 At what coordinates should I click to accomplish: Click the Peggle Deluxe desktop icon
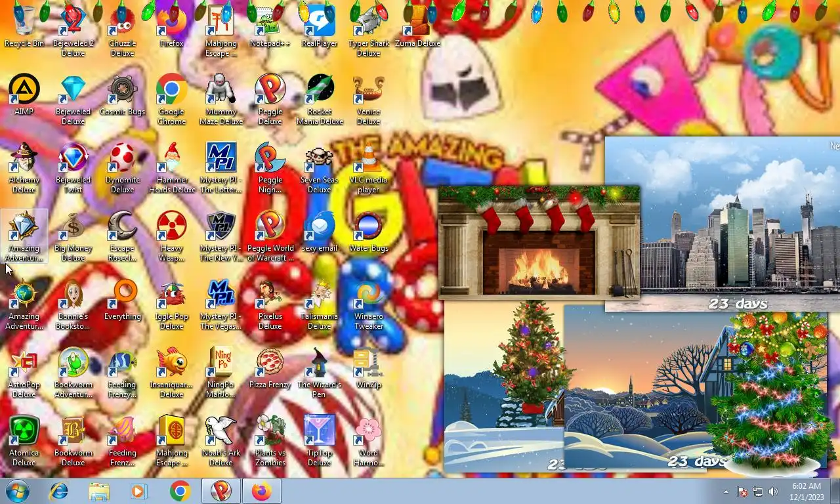270,99
